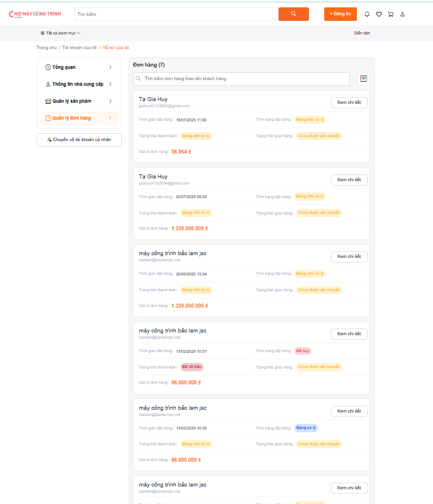Expand the Quản lý sản phẩm chevron
This screenshot has height=504, width=433.
coord(110,101)
